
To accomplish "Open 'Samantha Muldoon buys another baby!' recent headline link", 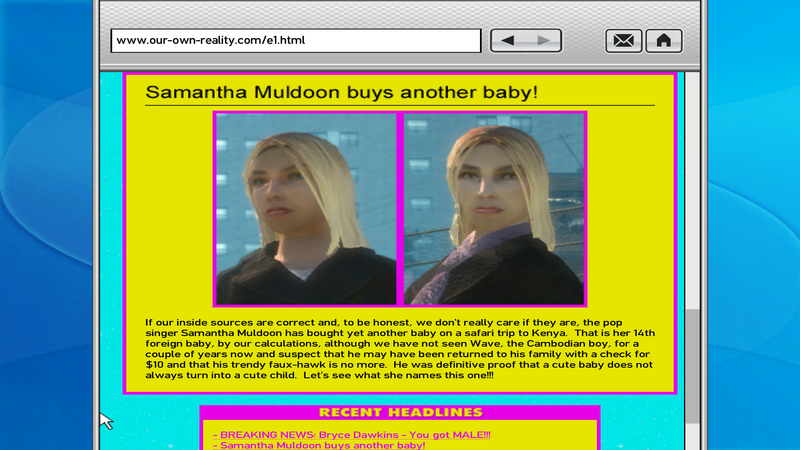I will tap(319, 445).
